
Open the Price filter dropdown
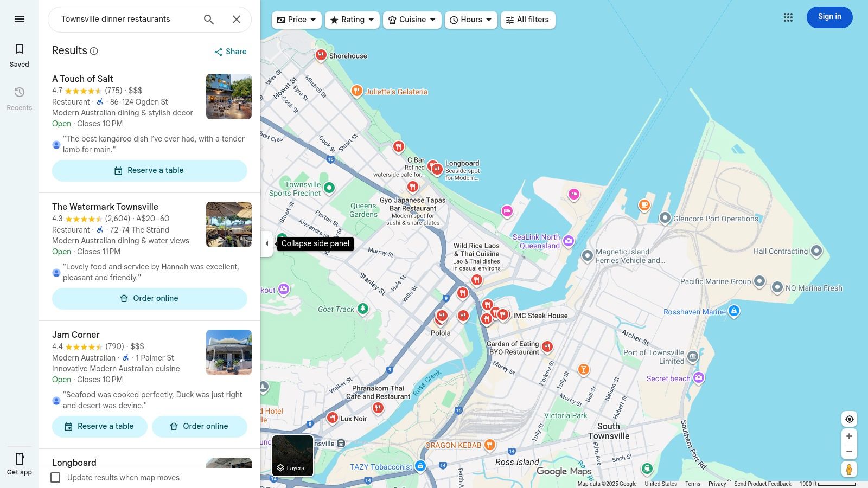pos(296,20)
